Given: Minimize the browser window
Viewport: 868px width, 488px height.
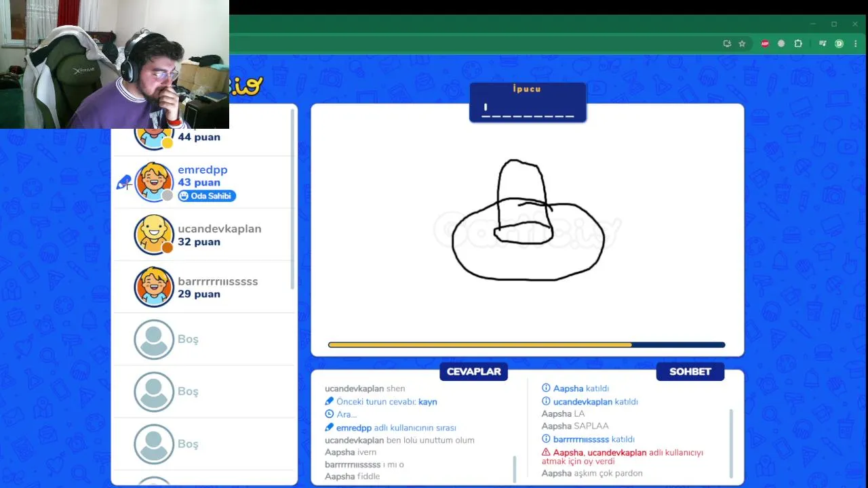Looking at the screenshot, I should (812, 24).
